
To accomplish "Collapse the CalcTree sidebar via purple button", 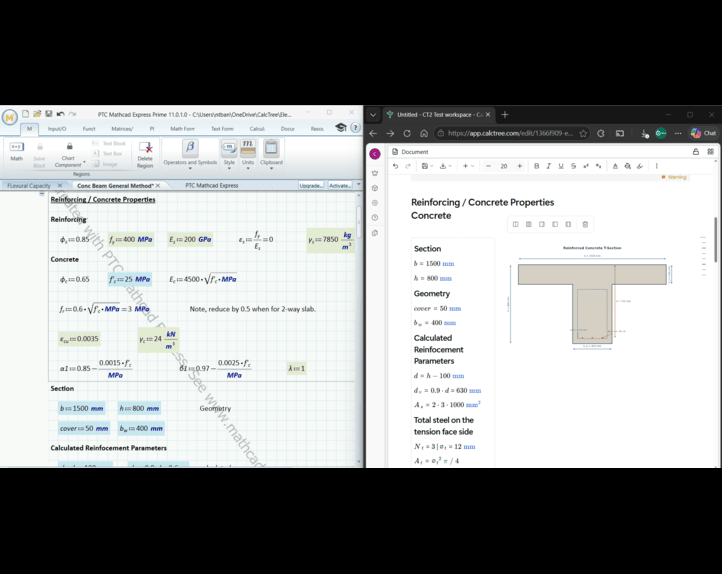I will (x=375, y=153).
